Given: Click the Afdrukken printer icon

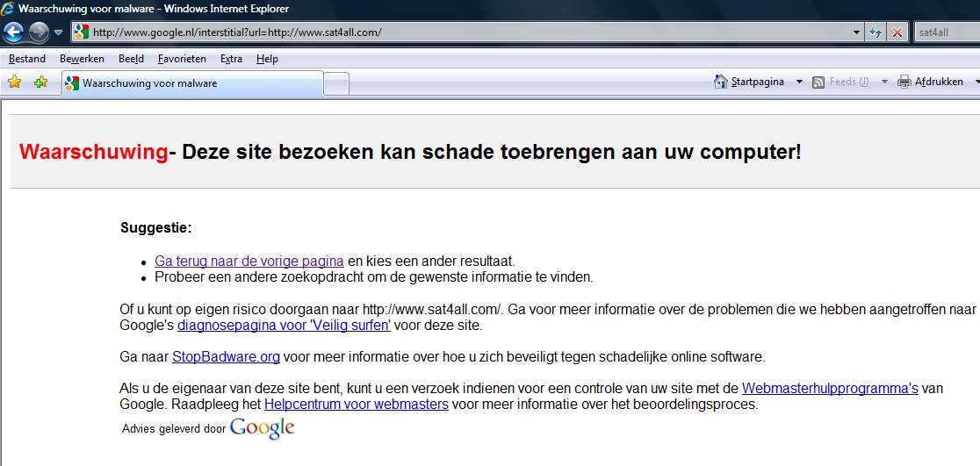Looking at the screenshot, I should point(904,82).
